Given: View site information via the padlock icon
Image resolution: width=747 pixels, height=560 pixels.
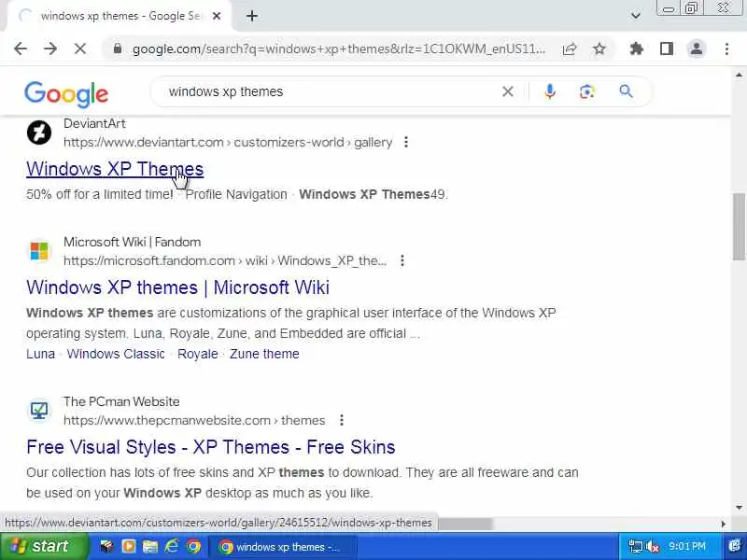Looking at the screenshot, I should tap(118, 49).
